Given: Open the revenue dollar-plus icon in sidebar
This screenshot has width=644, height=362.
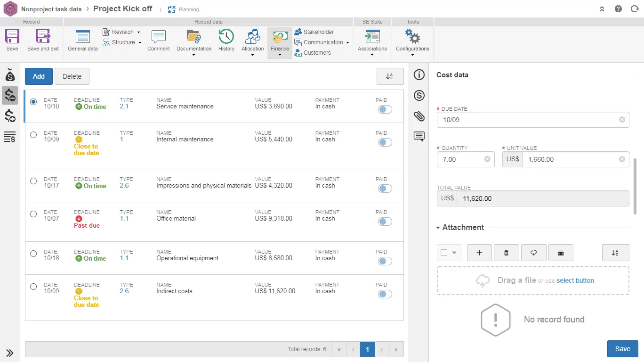Looking at the screenshot, I should pos(10,116).
